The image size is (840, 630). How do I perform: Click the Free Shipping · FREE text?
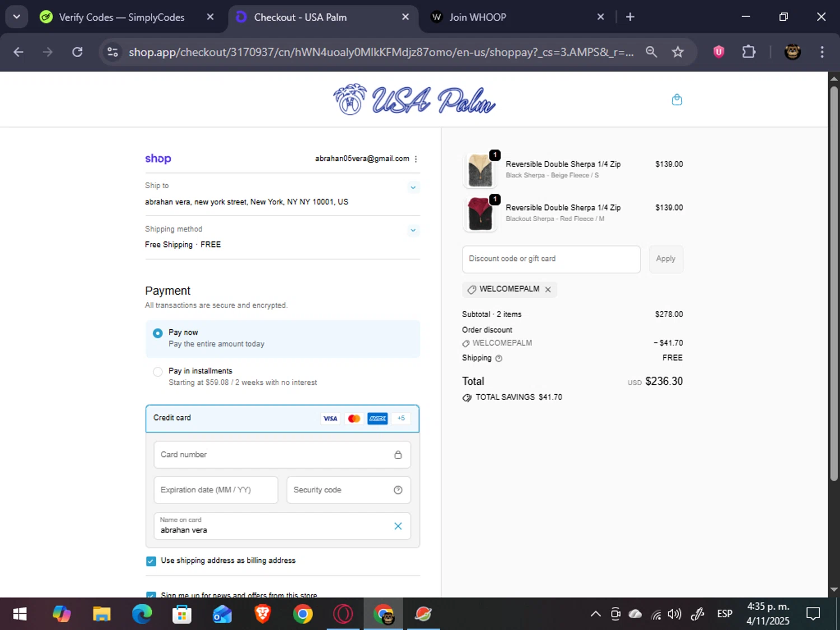pos(183,245)
